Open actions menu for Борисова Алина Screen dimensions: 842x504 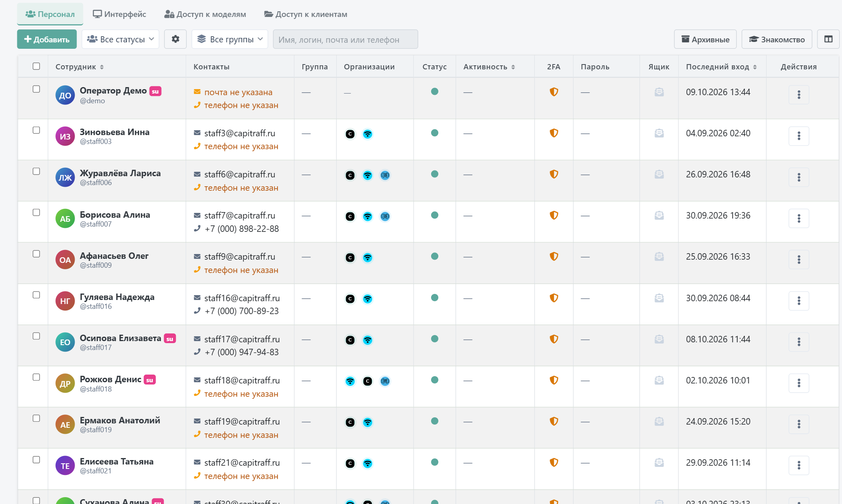point(799,218)
